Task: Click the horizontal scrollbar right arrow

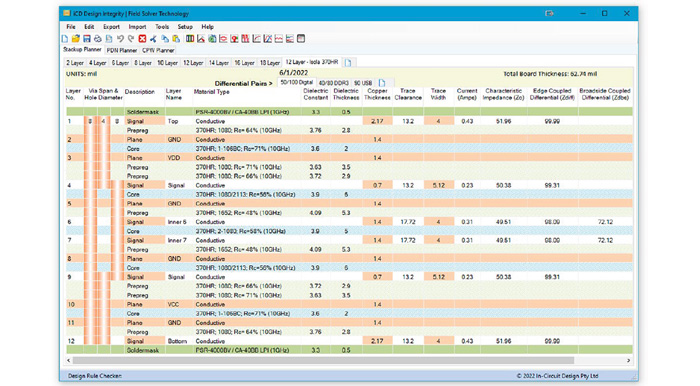Action: [x=628, y=360]
